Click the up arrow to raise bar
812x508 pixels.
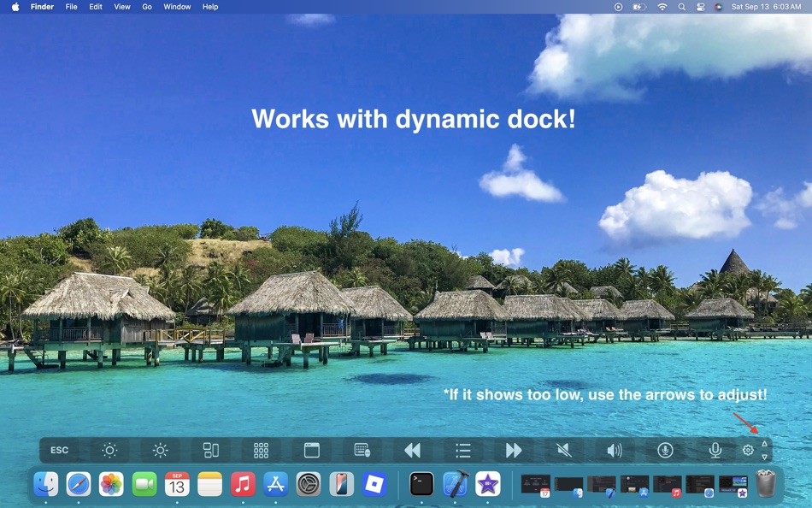[764, 445]
